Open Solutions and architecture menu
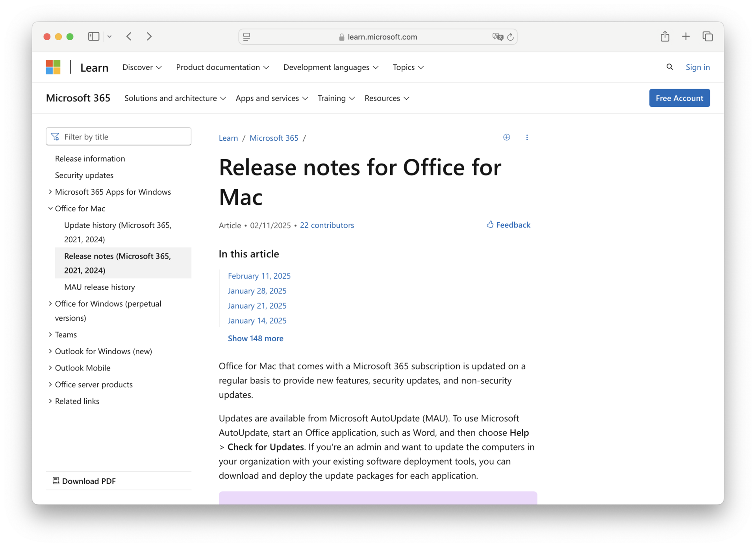 (175, 98)
